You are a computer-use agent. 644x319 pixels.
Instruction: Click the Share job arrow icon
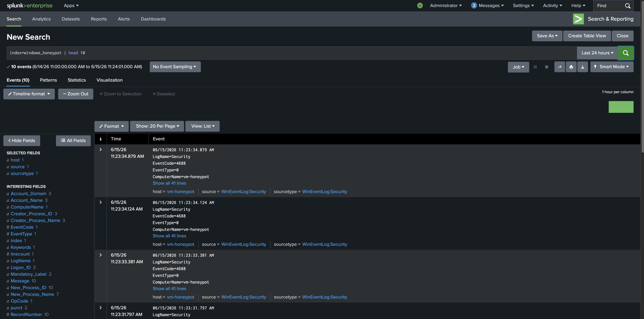coord(560,67)
